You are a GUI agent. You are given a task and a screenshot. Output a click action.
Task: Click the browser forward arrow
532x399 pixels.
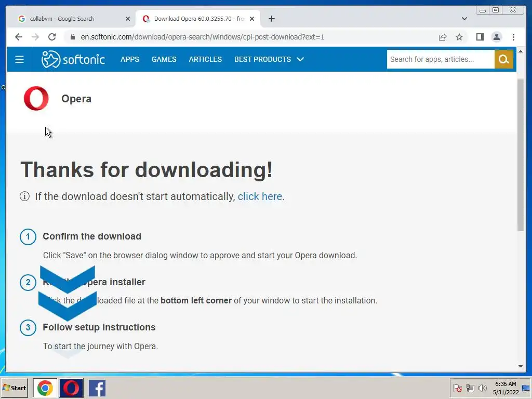pos(35,37)
